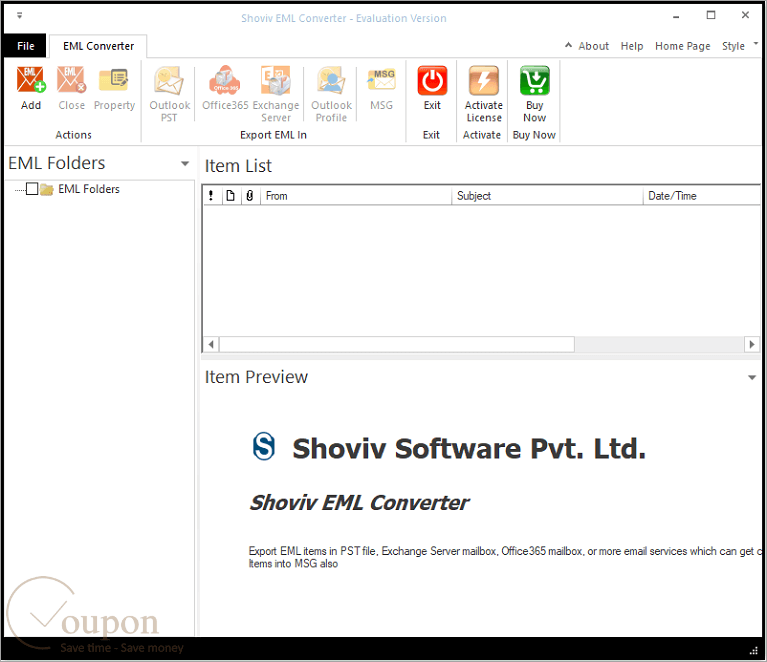Open the File menu tab
Screen dimensions: 767x662
(25, 46)
